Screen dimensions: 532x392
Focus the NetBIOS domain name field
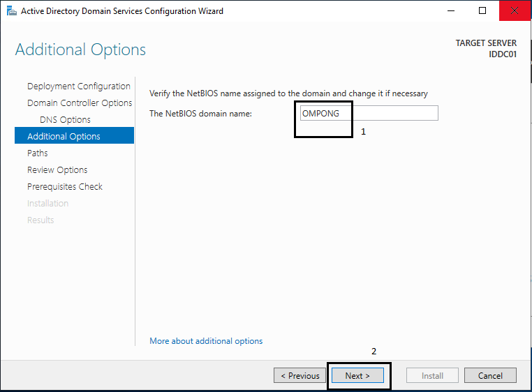tap(369, 113)
